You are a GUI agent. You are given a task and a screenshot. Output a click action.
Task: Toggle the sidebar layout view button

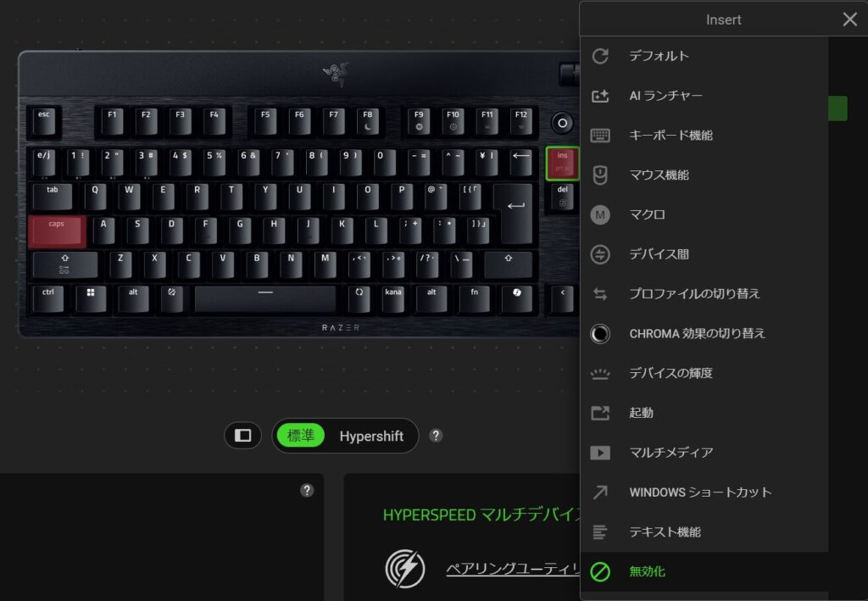[x=242, y=436]
